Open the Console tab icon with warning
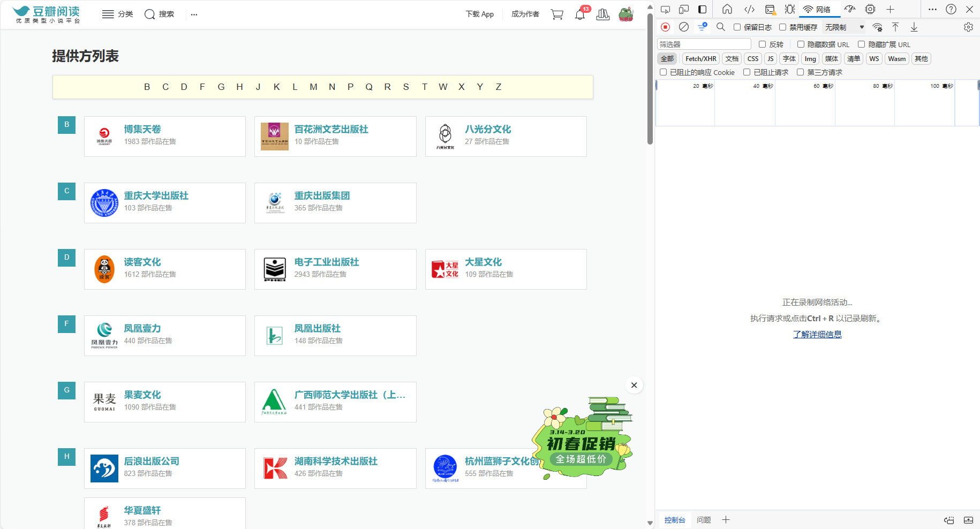The image size is (980, 529). (x=770, y=9)
